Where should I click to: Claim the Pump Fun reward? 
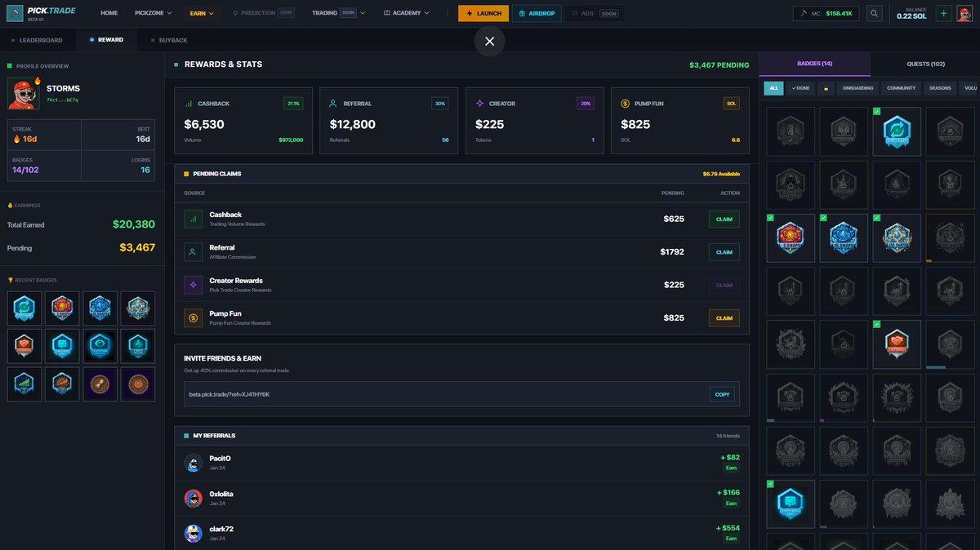click(x=724, y=318)
